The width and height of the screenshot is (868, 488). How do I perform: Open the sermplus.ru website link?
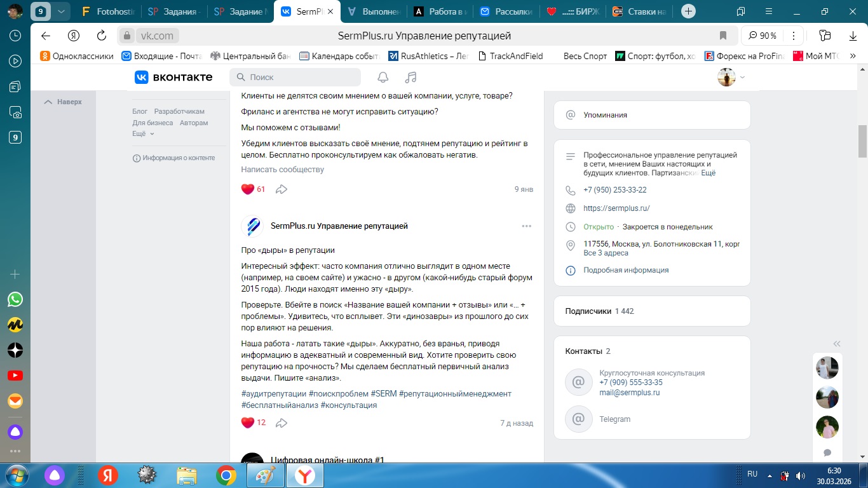click(x=616, y=208)
